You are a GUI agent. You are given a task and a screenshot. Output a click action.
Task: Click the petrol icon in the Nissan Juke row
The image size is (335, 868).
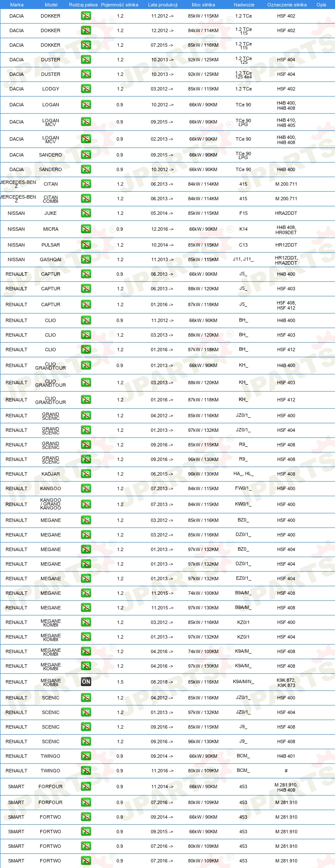pyautogui.click(x=86, y=213)
